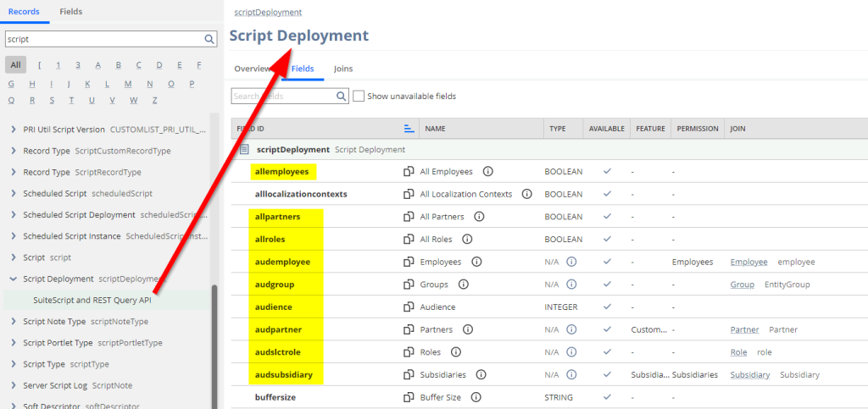Collapse the scriptDeployment group row
The height and width of the screenshot is (409, 868).
243,149
